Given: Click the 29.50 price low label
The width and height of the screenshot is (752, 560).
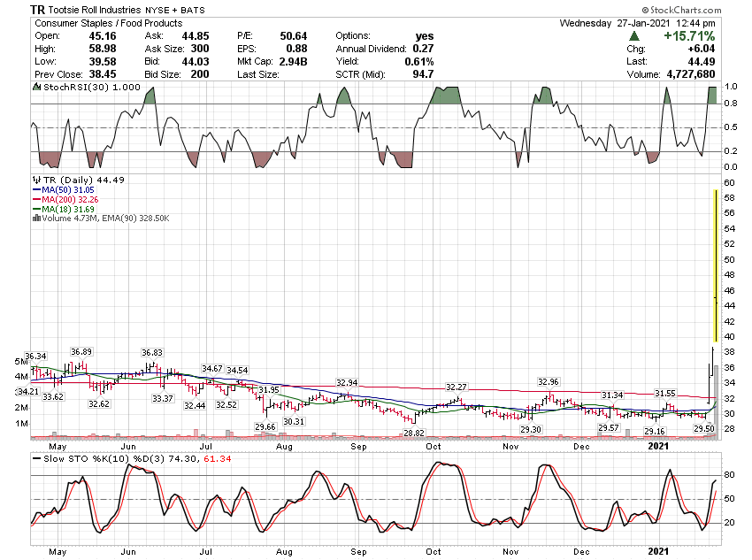Looking at the screenshot, I should [x=704, y=429].
